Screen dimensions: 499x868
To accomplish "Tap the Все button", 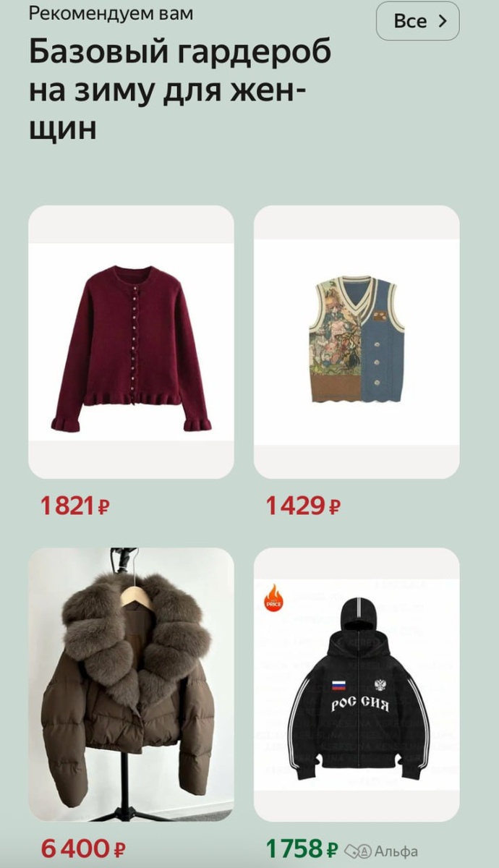I will tap(418, 21).
